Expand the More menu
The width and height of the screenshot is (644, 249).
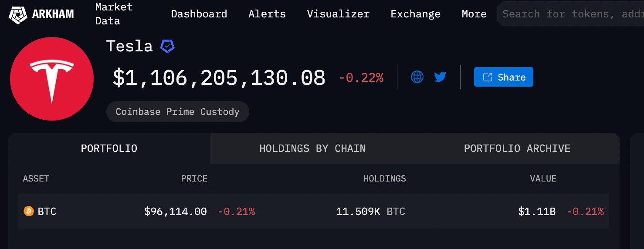[474, 14]
